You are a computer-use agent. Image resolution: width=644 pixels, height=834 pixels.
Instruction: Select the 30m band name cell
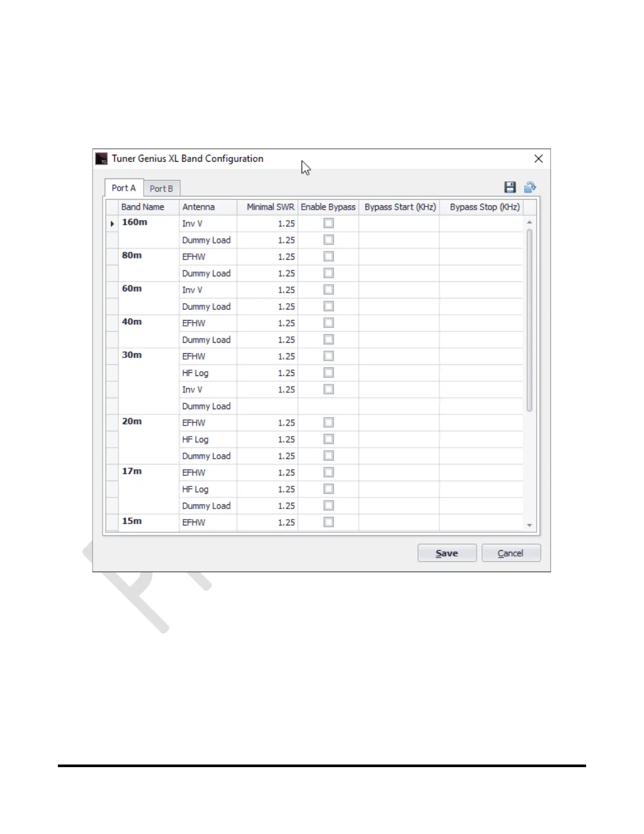point(149,381)
